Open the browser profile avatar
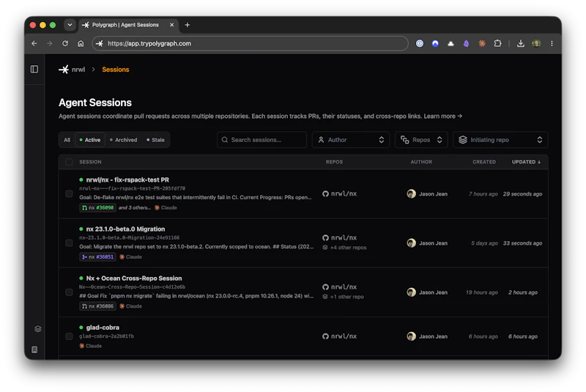Viewport: 586px width, 392px height. click(536, 43)
